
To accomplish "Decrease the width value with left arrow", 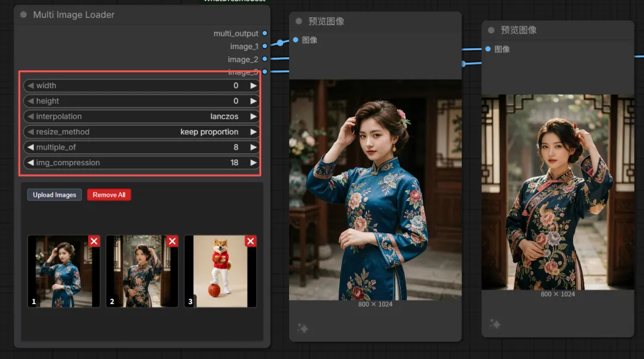I will click(30, 85).
